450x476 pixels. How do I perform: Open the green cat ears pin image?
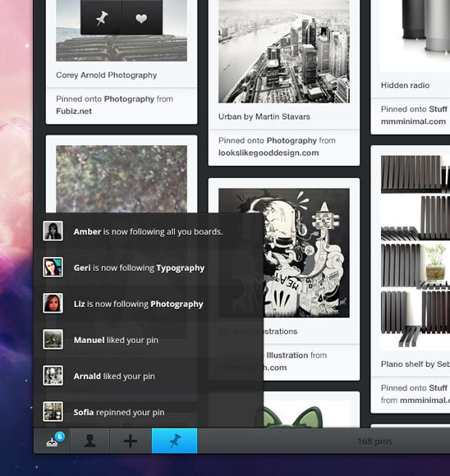(306, 414)
